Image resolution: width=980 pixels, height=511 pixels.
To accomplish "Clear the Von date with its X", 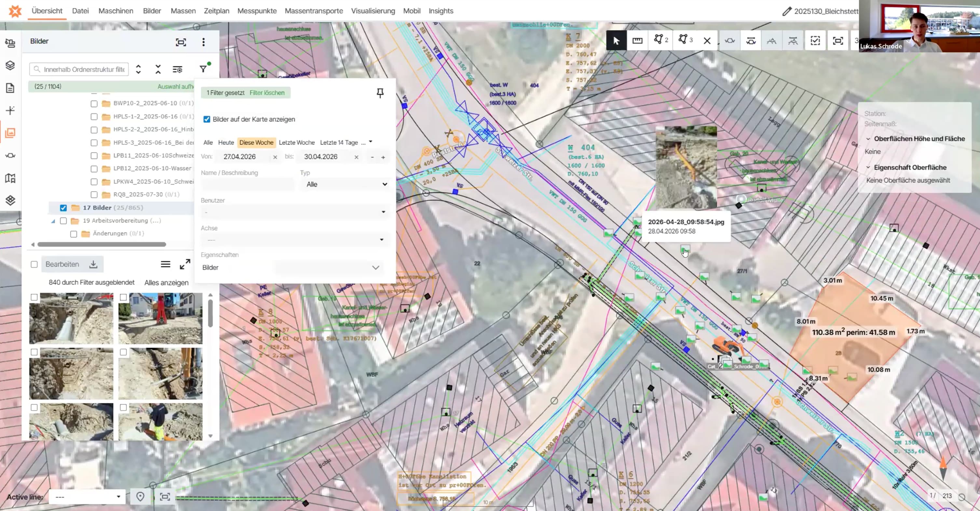I will pos(275,157).
